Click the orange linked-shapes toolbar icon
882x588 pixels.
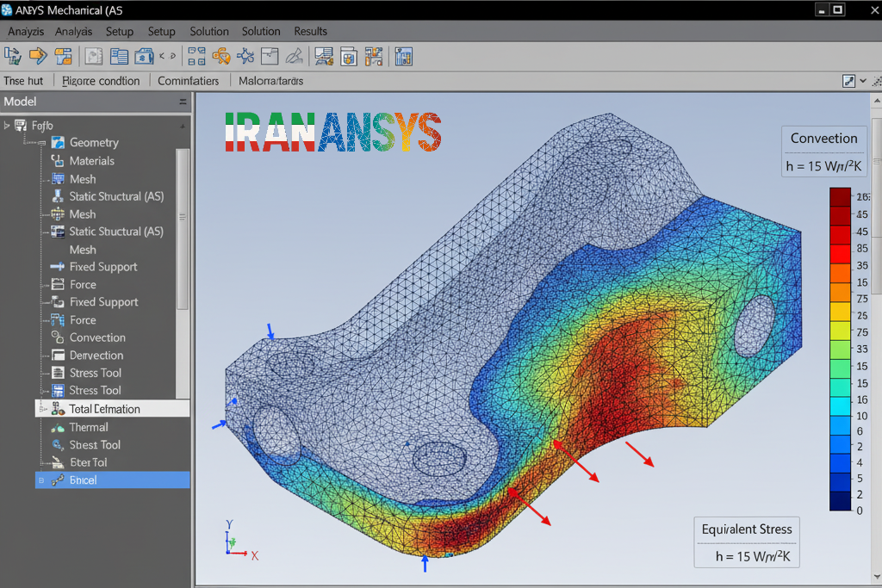(221, 56)
